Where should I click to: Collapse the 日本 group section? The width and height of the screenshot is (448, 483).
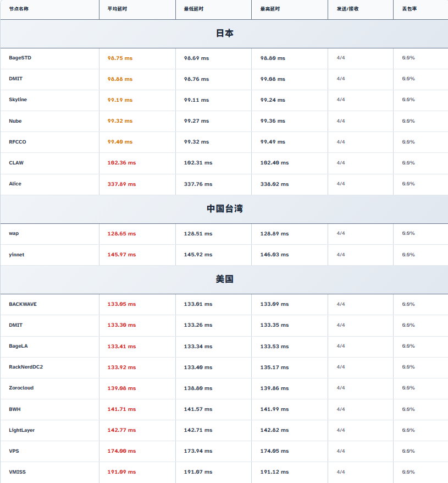click(224, 34)
